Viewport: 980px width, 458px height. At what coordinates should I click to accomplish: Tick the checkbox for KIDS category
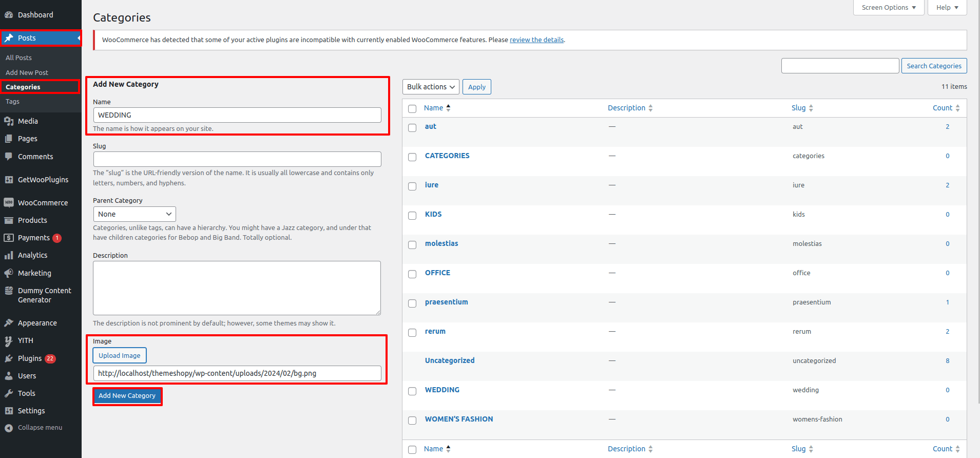[412, 216]
